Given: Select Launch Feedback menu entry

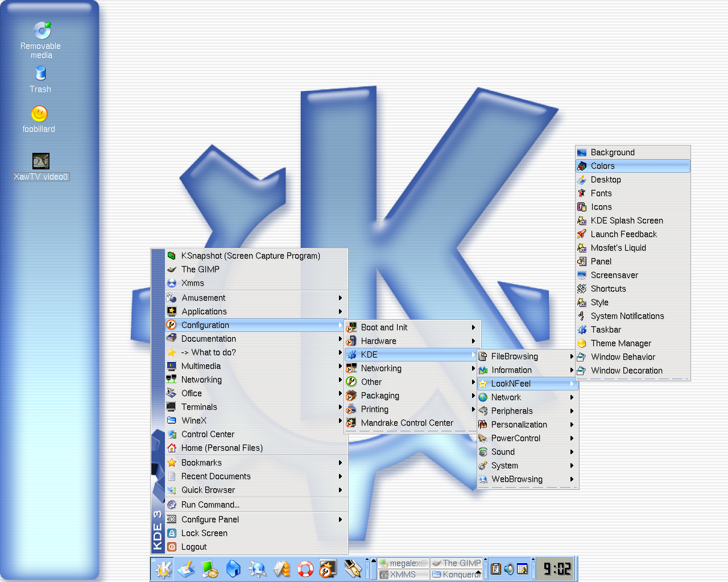Looking at the screenshot, I should [x=633, y=234].
